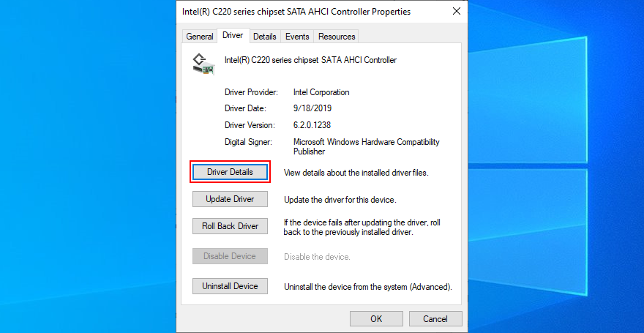Choose Roll Back Driver
The image size is (644, 333).
(x=230, y=226)
